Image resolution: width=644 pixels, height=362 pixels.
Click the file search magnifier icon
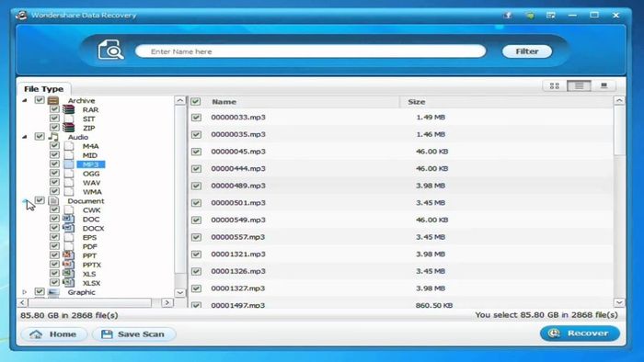tap(110, 50)
